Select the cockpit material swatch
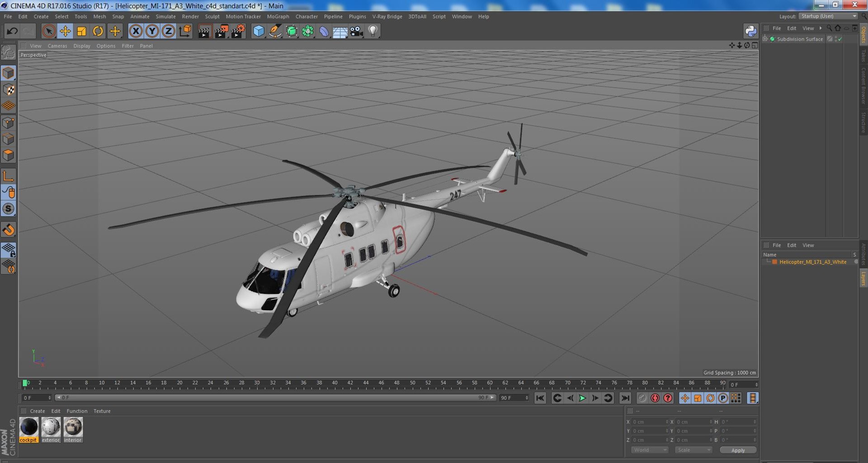 28,430
